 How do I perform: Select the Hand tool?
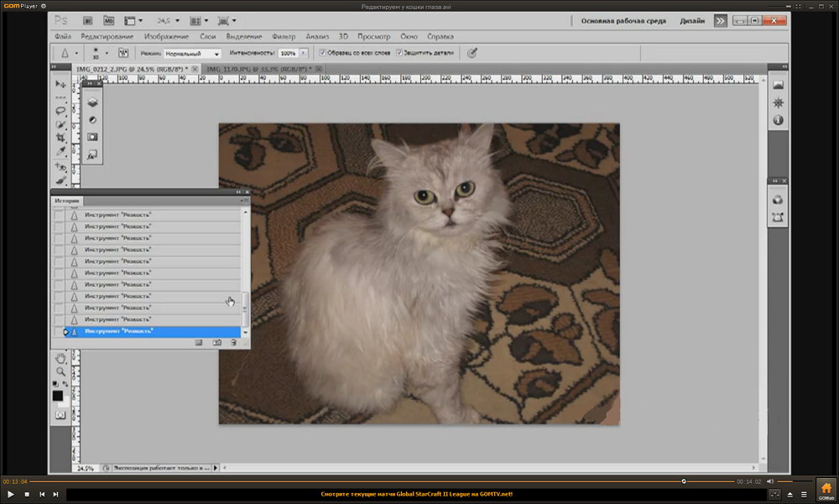tap(60, 357)
